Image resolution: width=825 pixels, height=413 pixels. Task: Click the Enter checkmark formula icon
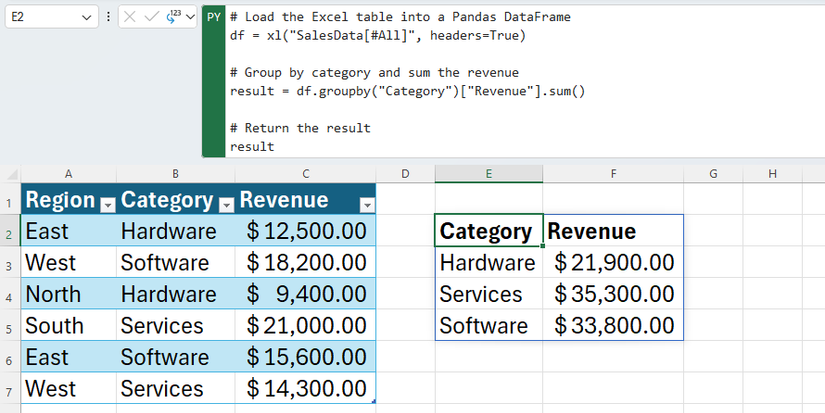153,17
